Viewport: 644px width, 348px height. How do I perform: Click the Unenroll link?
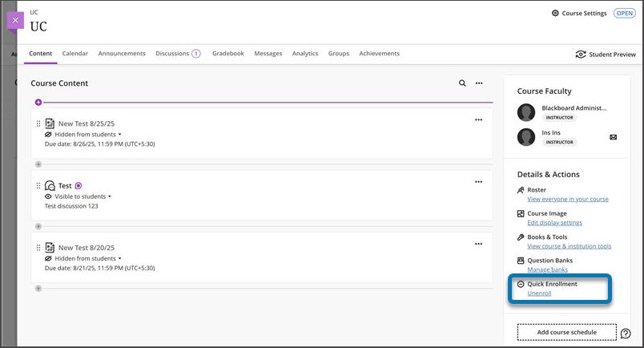(539, 293)
